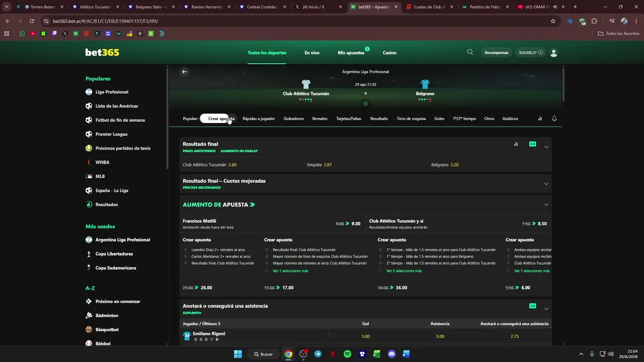Open Netflix from the taskbar
644x362 pixels.
(x=333, y=354)
